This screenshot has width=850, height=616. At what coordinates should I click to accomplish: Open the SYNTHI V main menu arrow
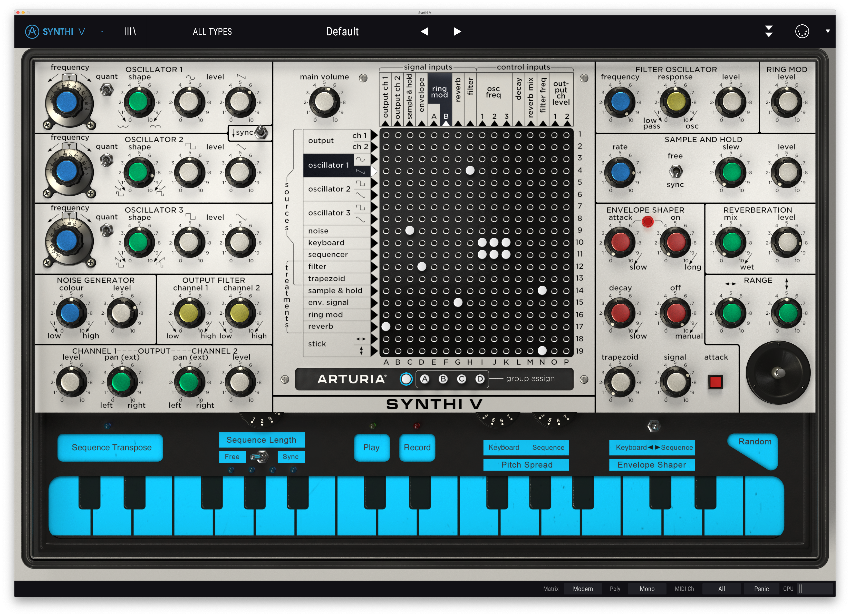coord(102,32)
